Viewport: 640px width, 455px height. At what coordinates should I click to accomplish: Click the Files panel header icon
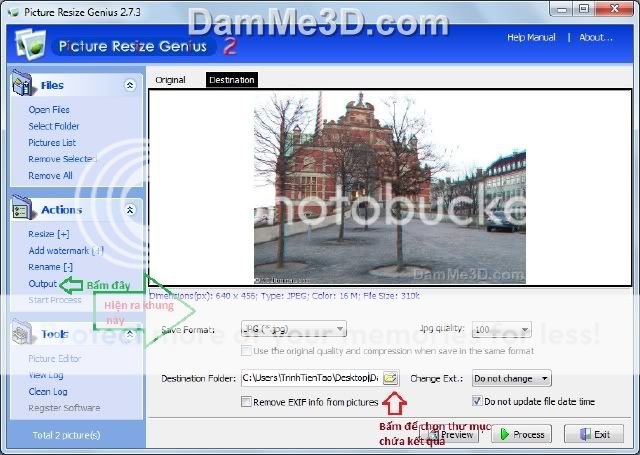pyautogui.click(x=24, y=86)
